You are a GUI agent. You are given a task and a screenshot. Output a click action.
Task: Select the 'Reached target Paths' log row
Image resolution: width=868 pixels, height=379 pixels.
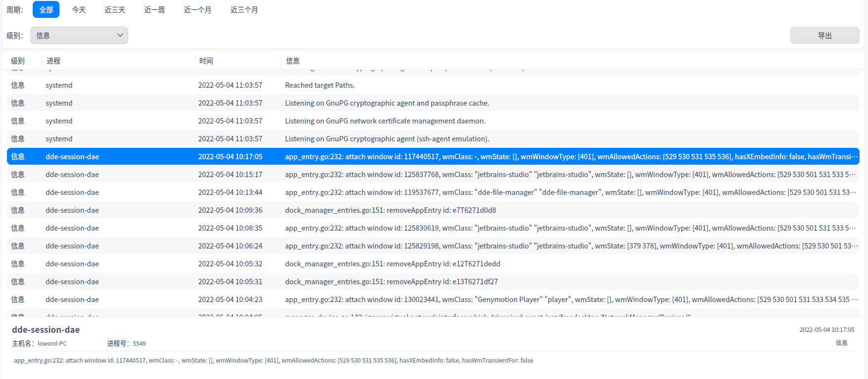tap(320, 85)
